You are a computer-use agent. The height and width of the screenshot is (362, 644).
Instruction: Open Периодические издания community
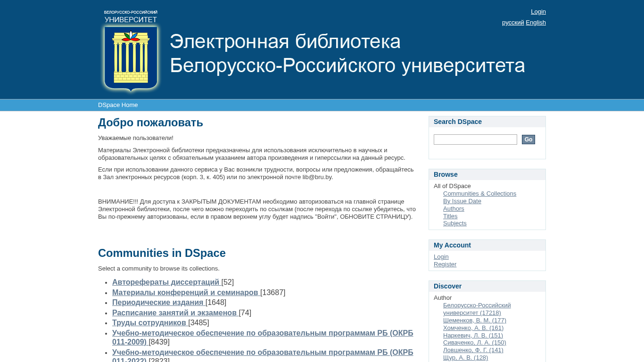coord(159,303)
